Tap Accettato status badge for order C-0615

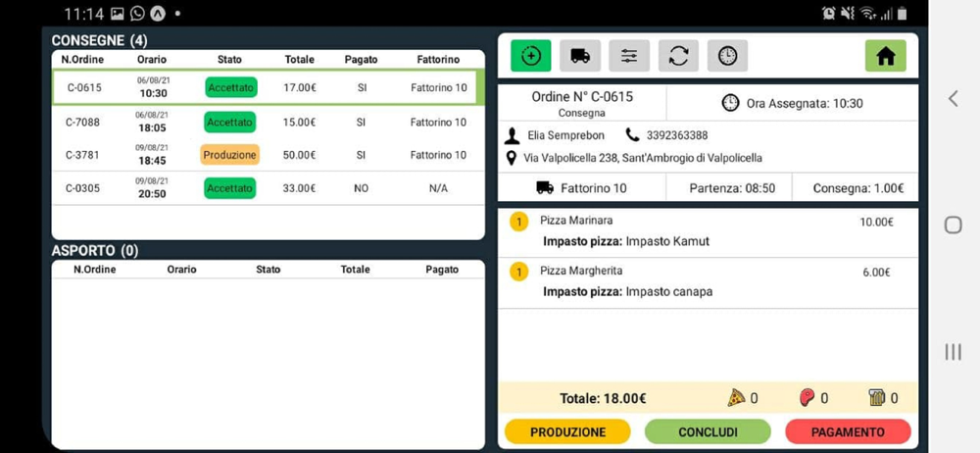coord(230,87)
